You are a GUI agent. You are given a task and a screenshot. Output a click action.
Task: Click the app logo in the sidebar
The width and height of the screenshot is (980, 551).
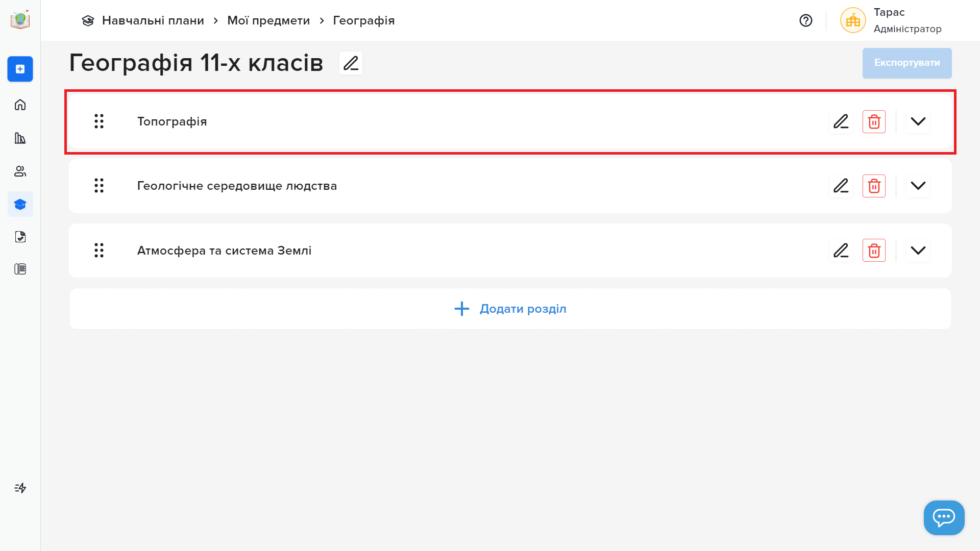[20, 20]
